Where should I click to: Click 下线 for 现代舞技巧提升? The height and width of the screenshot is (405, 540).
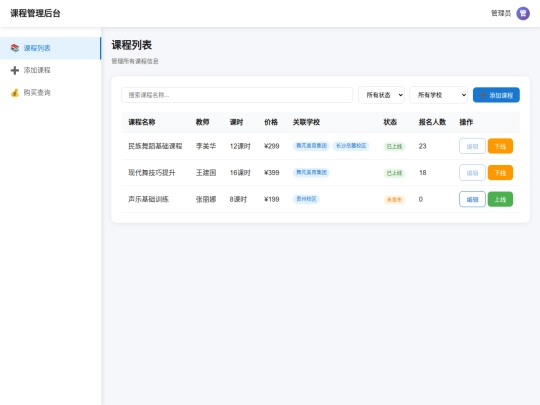[500, 173]
